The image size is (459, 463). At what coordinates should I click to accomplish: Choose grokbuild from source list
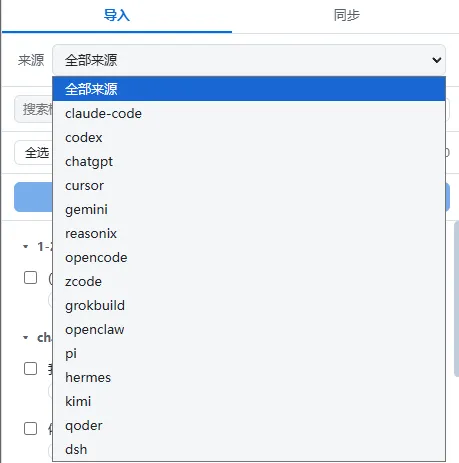click(x=249, y=305)
